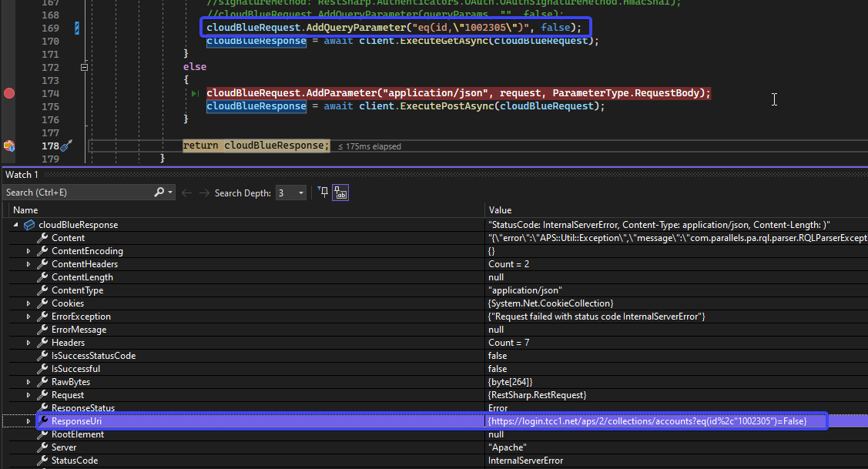This screenshot has width=868, height=469.
Task: Collapse the cloudBlueResponse watch entry
Action: (17, 225)
